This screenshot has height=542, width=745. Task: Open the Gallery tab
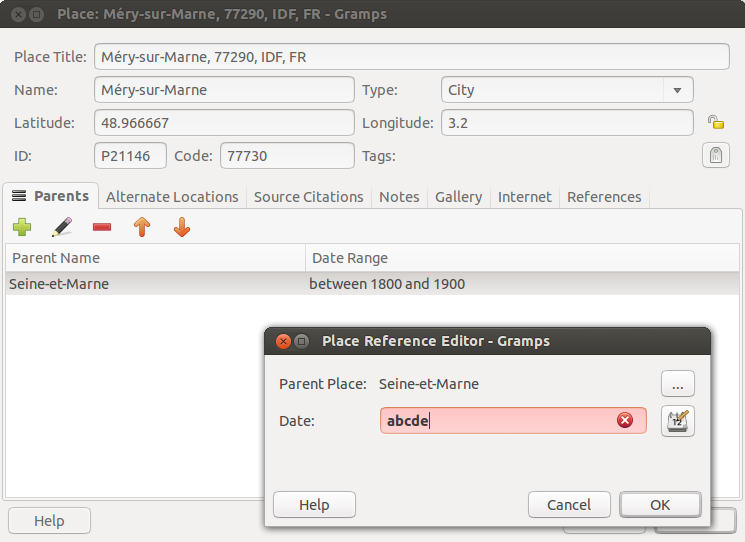[458, 197]
